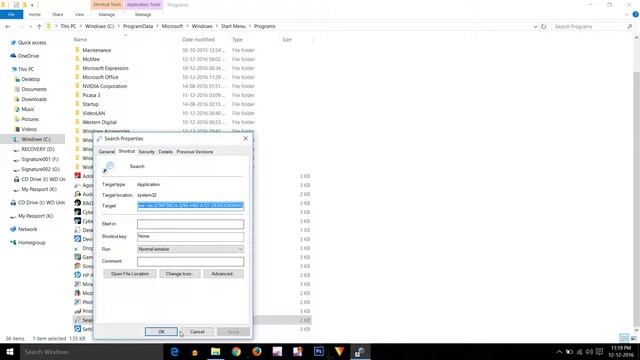The width and height of the screenshot is (640, 360).
Task: Show hidden system tray icons
Action: (x=559, y=352)
